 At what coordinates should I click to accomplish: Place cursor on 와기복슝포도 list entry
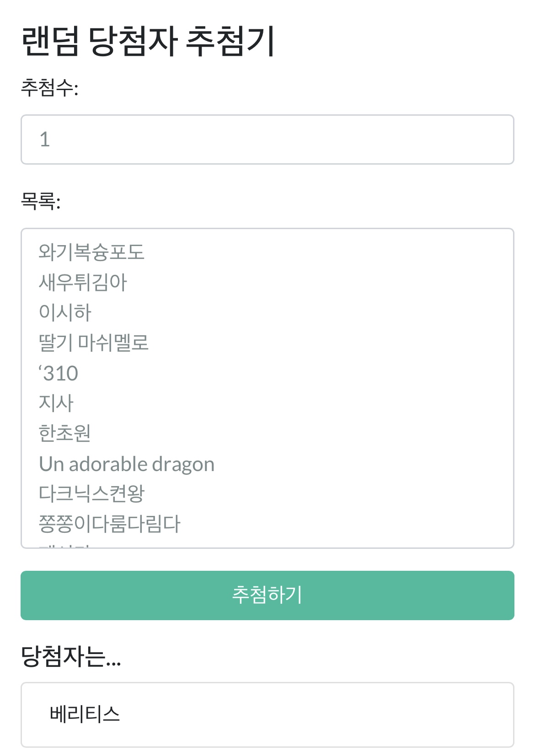(91, 252)
